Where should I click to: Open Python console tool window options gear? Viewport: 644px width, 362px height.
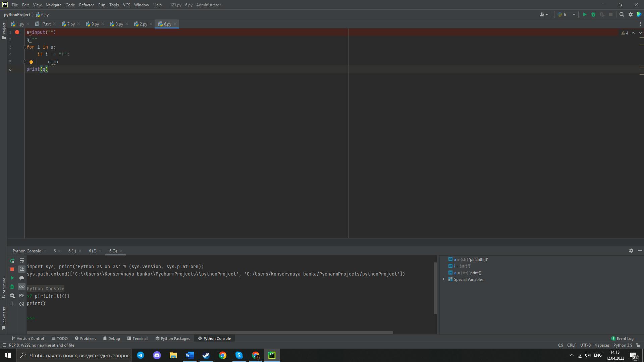(x=631, y=251)
